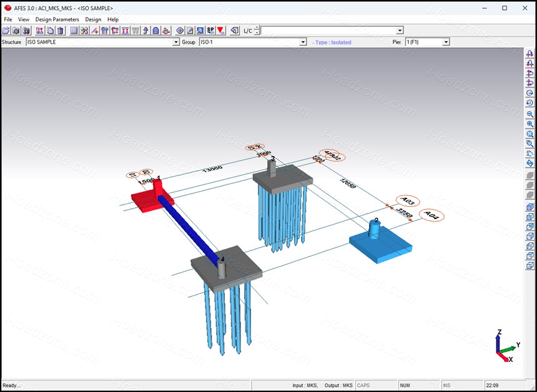Click the colored blocks toolbar icon

84,31
